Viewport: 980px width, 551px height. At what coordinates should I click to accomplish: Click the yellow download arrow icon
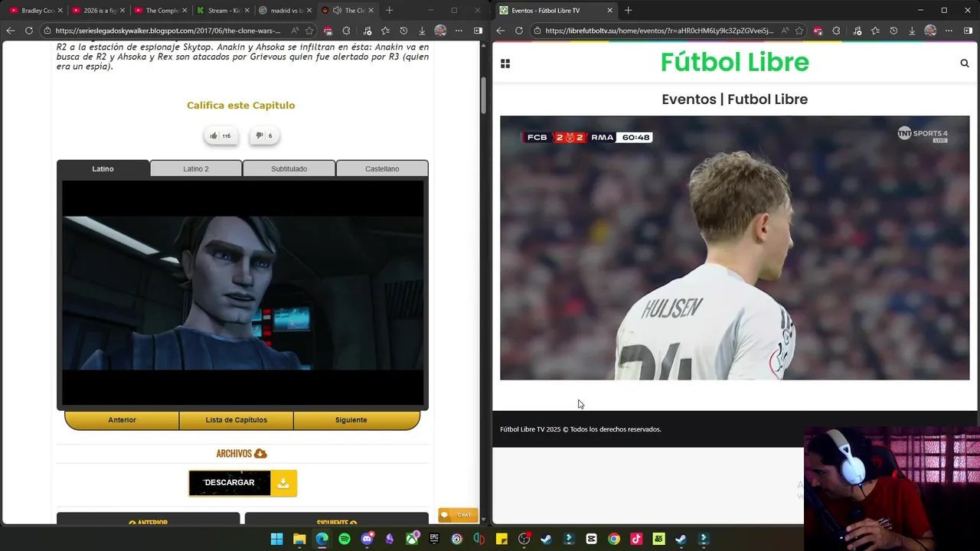tap(283, 483)
